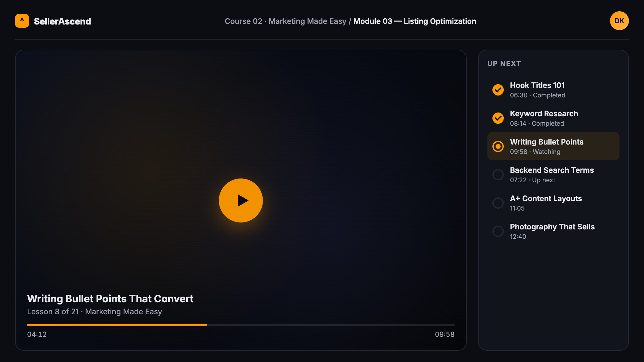
Task: Open the Photography That Sells lesson
Action: pos(553,231)
